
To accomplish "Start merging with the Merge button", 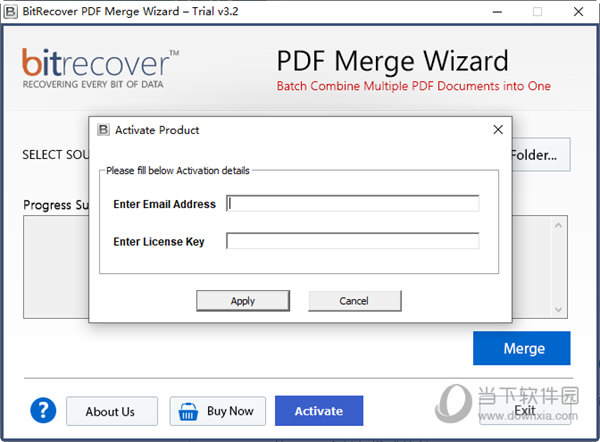I will [522, 348].
